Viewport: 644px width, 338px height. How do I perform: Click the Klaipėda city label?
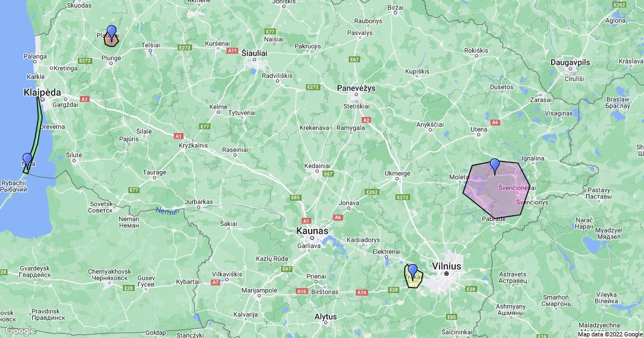tap(42, 92)
